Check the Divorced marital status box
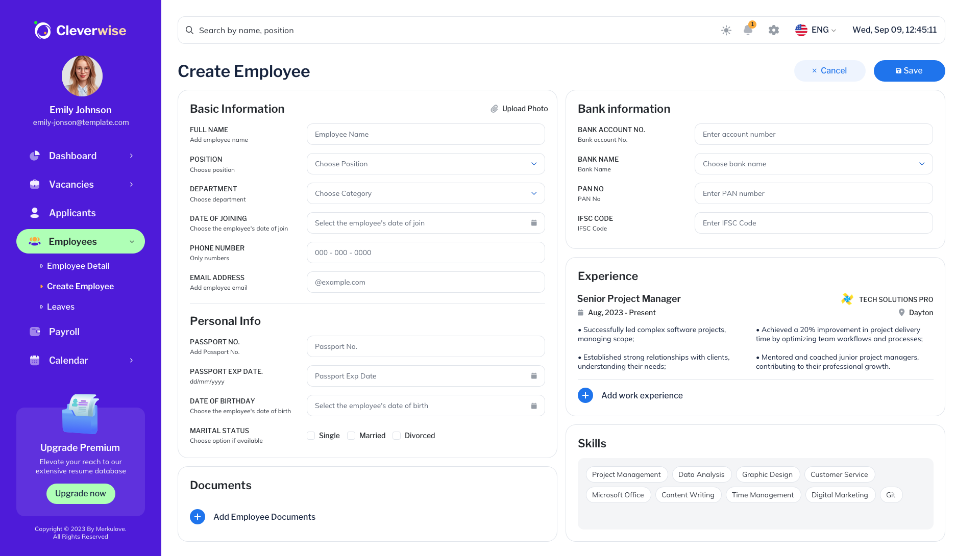Screen dimensions: 980x556 pos(397,435)
